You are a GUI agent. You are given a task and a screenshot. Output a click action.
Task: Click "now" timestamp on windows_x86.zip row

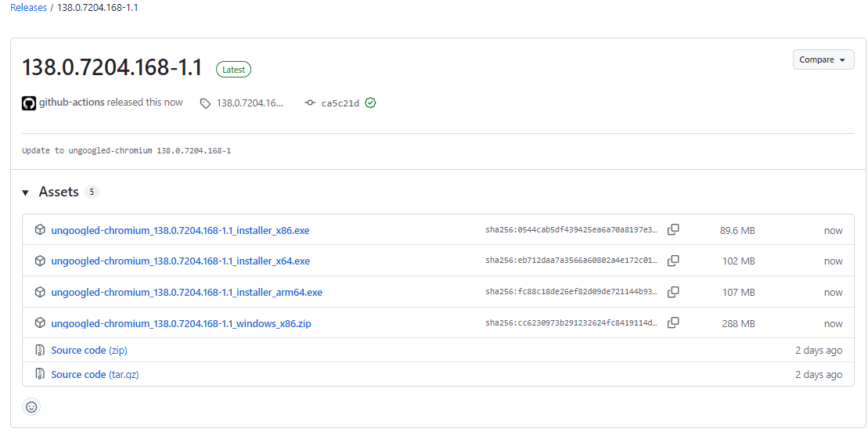833,323
